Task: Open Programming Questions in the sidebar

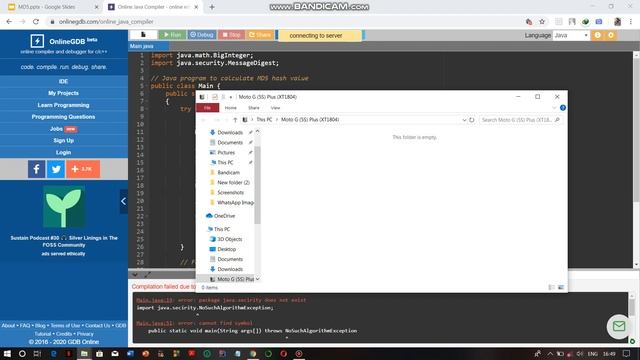Action: click(63, 117)
